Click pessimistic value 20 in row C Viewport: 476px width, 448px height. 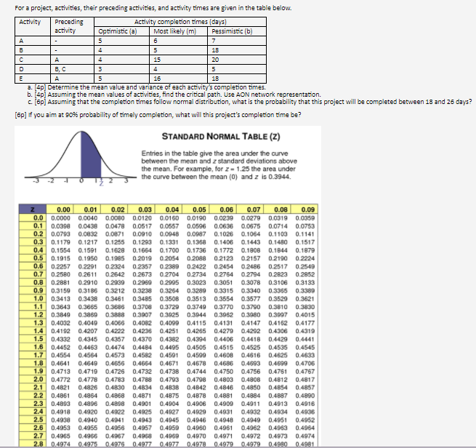point(237,60)
